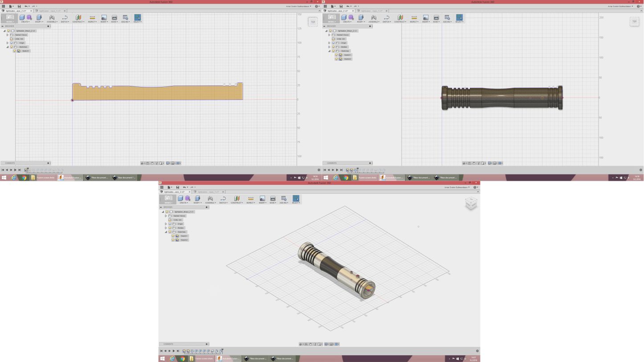Open the MODIFY menu in the bottom window
Image resolution: width=644 pixels, height=362 pixels.
[x=197, y=203]
